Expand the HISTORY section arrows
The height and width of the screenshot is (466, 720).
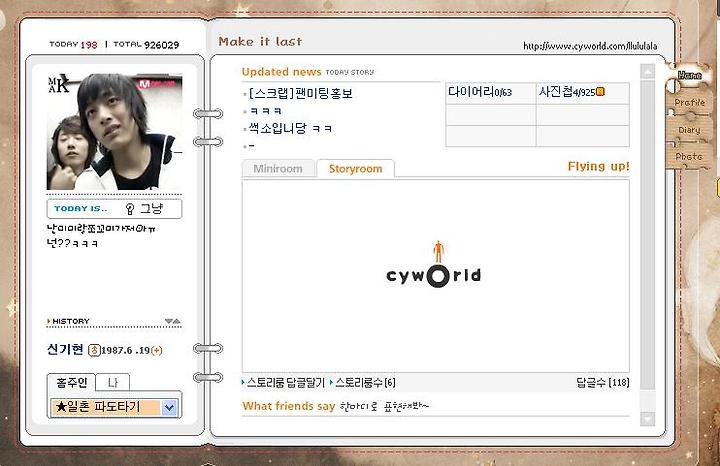(173, 321)
